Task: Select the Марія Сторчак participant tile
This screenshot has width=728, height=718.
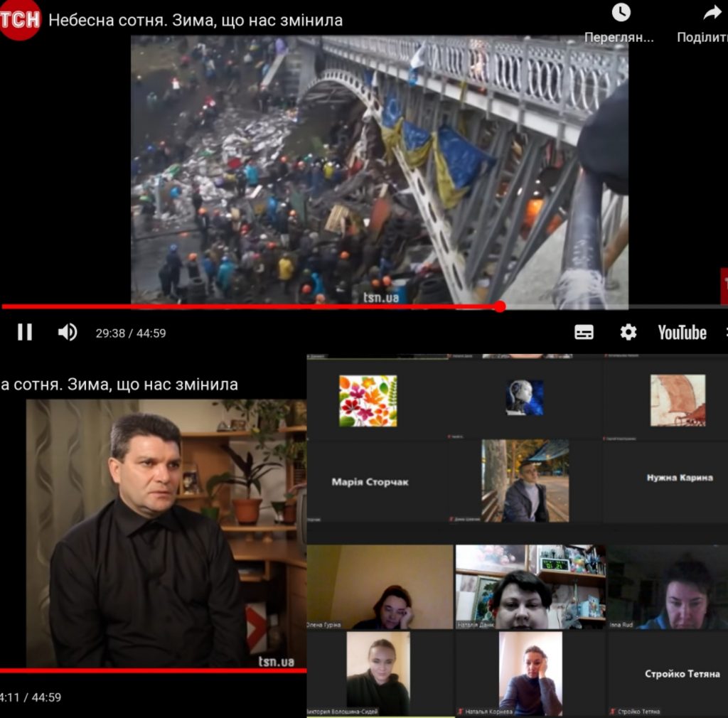Action: click(x=370, y=482)
